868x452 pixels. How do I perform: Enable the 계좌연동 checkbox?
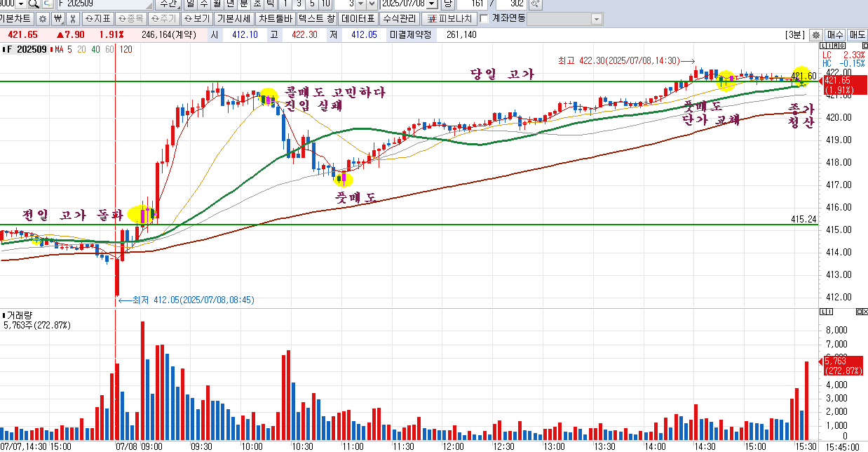(x=484, y=18)
